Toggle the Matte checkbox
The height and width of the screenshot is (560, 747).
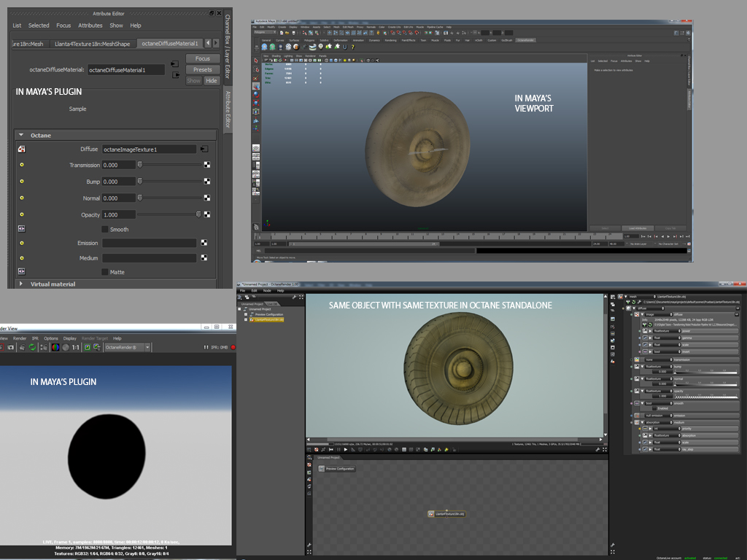click(x=105, y=272)
